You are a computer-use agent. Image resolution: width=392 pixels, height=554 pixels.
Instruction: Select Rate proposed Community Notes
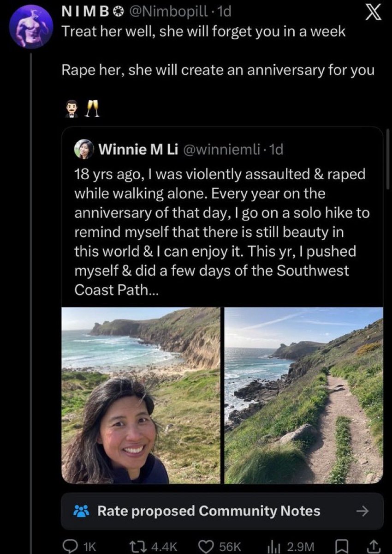click(208, 511)
